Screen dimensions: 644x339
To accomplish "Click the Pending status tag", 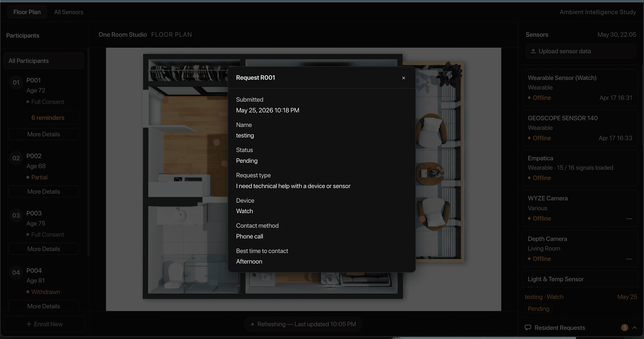I will (x=538, y=309).
